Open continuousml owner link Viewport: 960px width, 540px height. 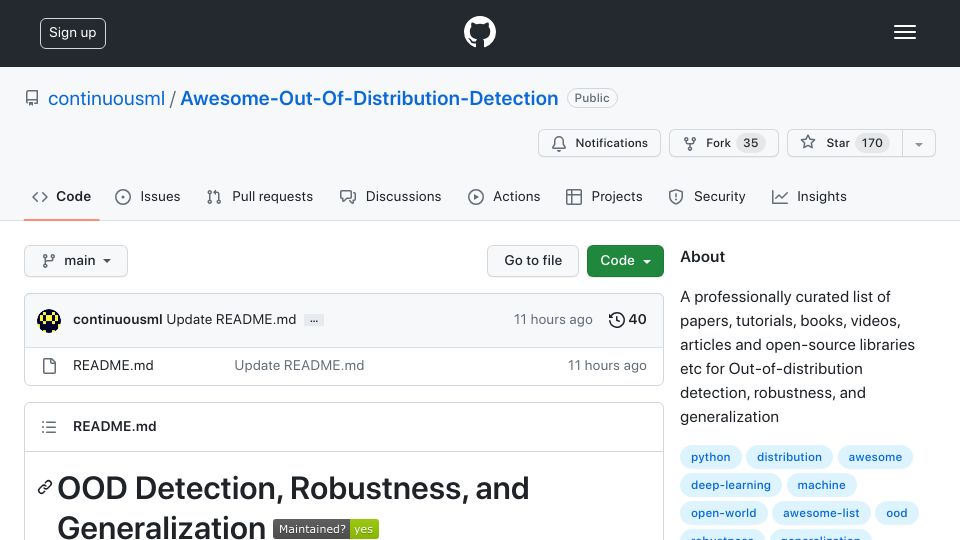(107, 98)
